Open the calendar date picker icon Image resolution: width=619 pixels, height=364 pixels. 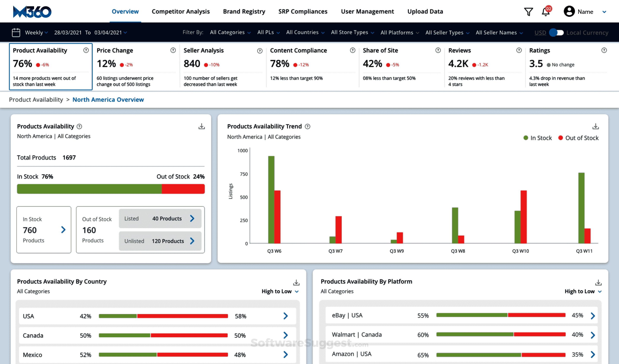[16, 32]
